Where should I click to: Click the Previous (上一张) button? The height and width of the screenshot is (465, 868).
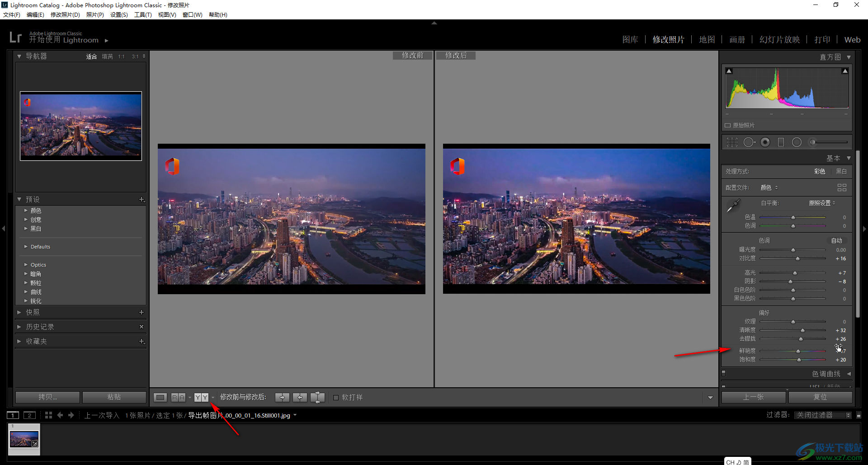pyautogui.click(x=754, y=397)
